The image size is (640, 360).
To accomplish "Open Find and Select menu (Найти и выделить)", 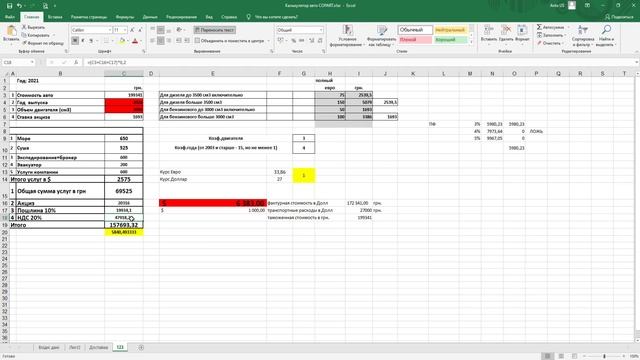I will 606,36.
